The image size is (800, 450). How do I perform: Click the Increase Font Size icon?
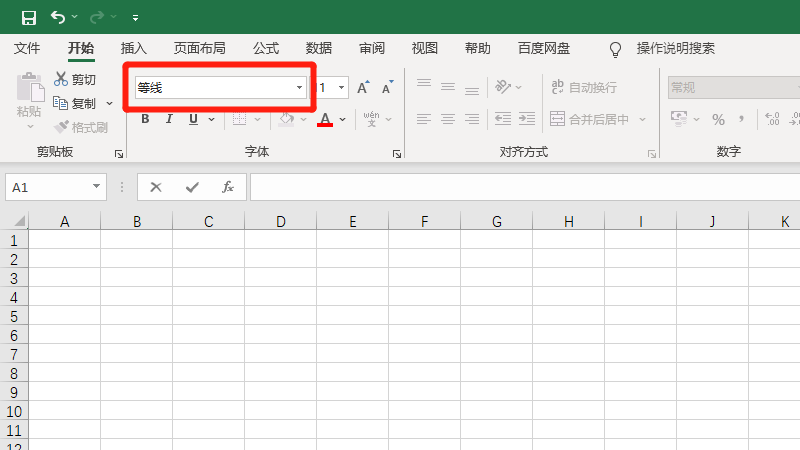click(x=363, y=88)
